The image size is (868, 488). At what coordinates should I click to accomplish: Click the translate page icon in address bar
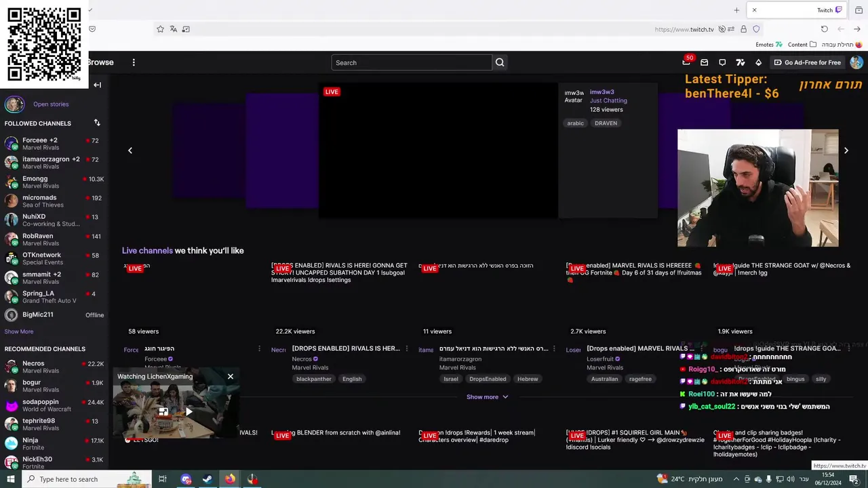pyautogui.click(x=173, y=29)
